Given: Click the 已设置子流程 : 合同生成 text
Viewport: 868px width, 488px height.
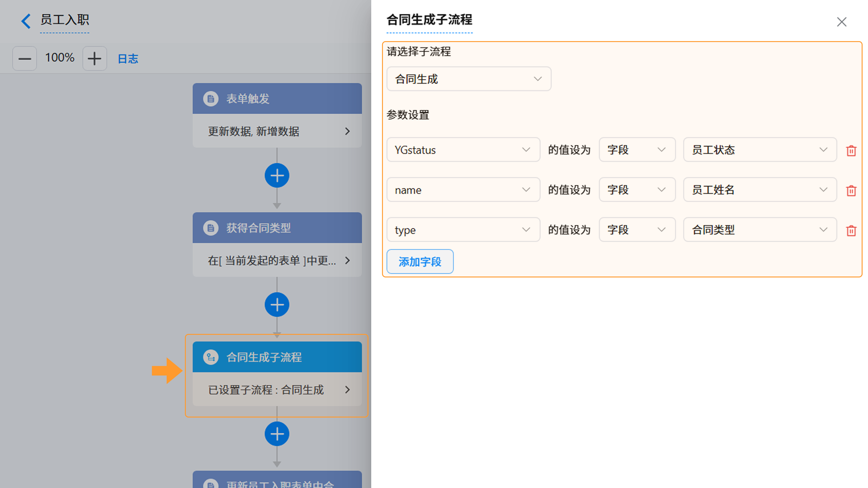Looking at the screenshot, I should (x=266, y=390).
